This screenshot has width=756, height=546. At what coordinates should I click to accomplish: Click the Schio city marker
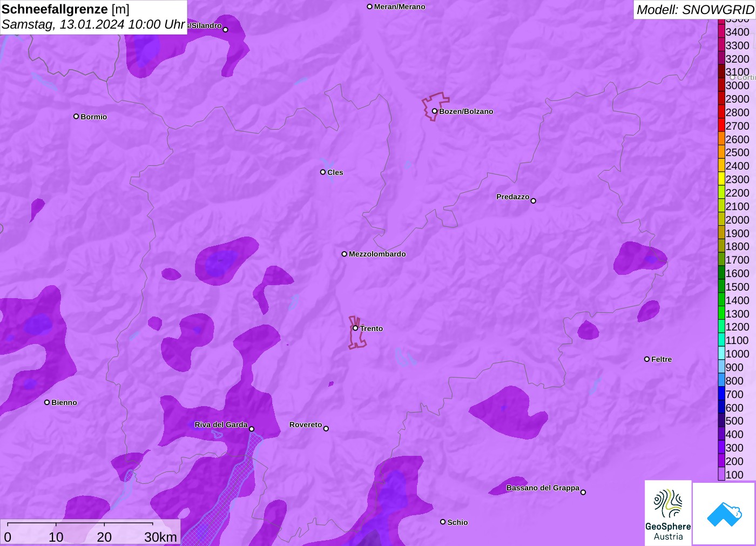point(443,522)
